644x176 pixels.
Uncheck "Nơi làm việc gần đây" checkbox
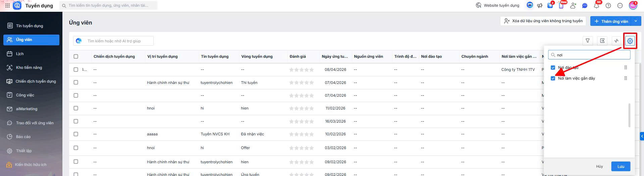(553, 78)
